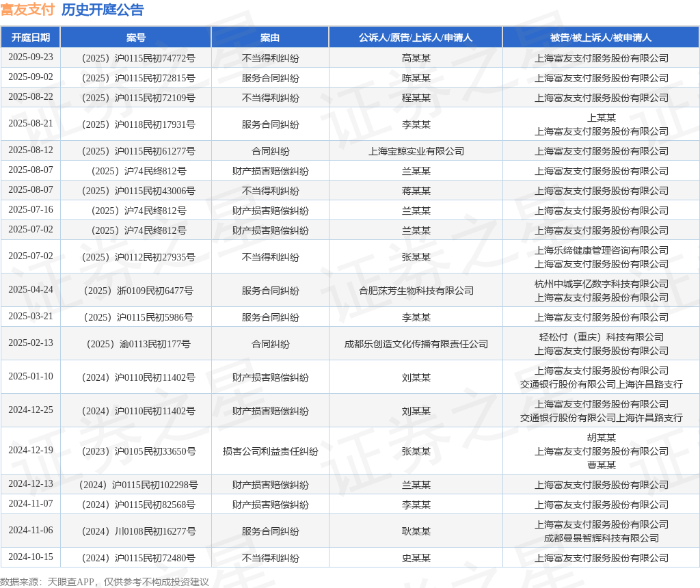Select plaintiff 史某某
700x588 pixels.
click(416, 558)
